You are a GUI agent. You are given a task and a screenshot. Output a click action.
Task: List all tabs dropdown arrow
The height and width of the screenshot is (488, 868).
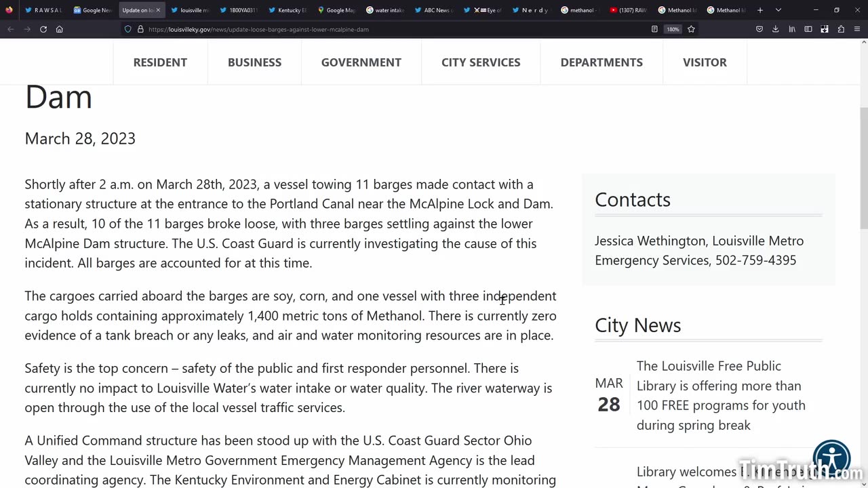(778, 10)
